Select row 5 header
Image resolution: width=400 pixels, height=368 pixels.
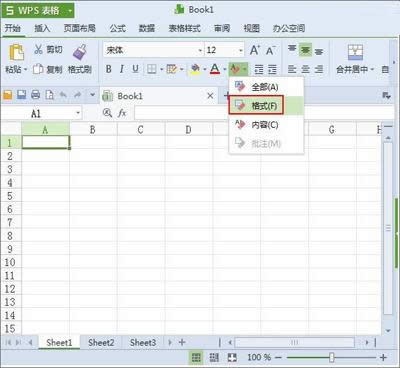point(10,196)
